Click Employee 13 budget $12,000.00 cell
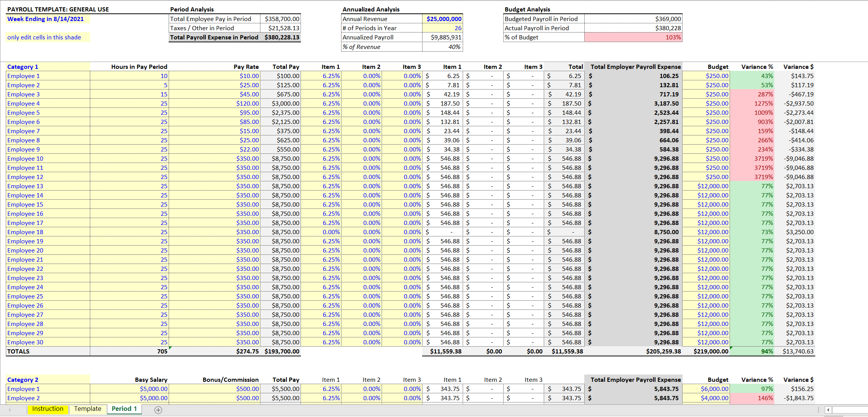This screenshot has height=417, width=868. (706, 186)
